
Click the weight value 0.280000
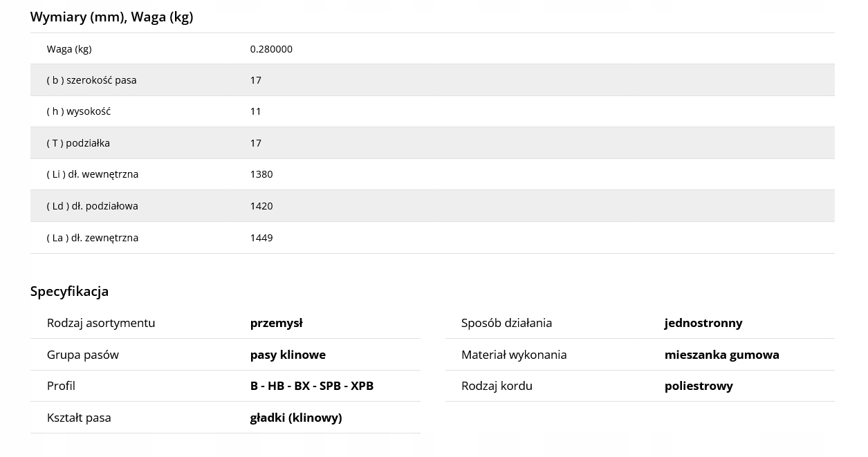(x=271, y=49)
